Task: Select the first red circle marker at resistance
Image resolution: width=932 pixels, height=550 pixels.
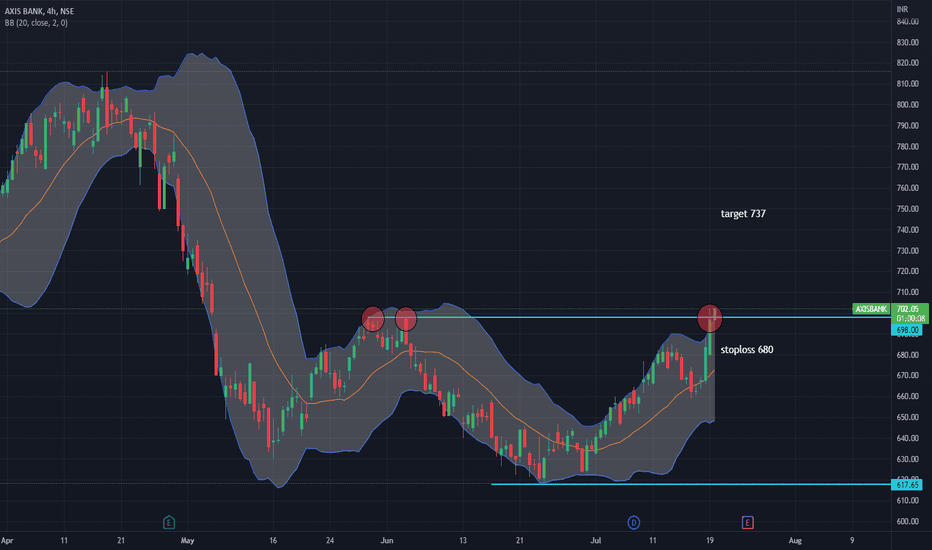Action: (373, 318)
